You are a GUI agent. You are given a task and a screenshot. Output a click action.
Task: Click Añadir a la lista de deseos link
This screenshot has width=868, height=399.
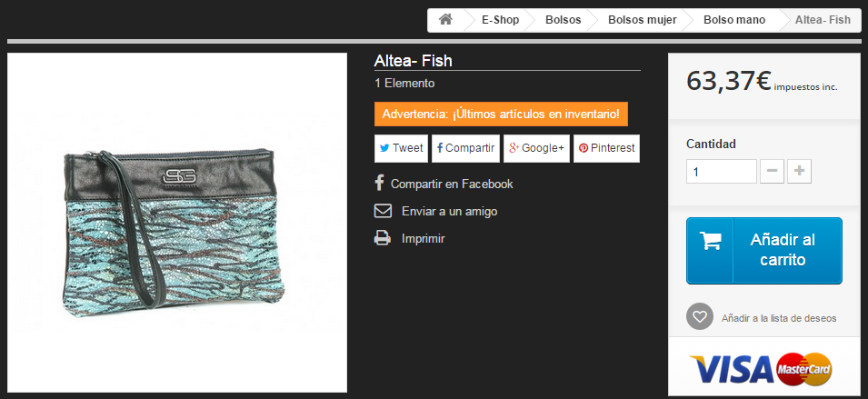coord(778,318)
